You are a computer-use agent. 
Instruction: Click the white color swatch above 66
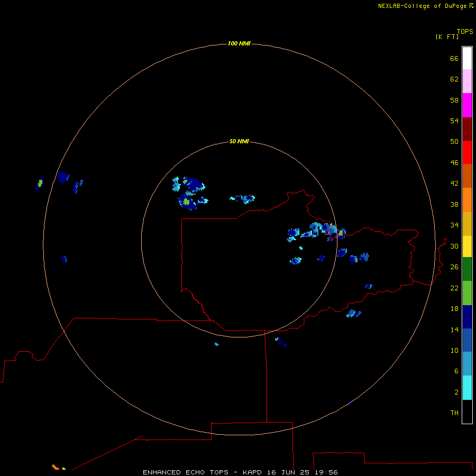[467, 58]
